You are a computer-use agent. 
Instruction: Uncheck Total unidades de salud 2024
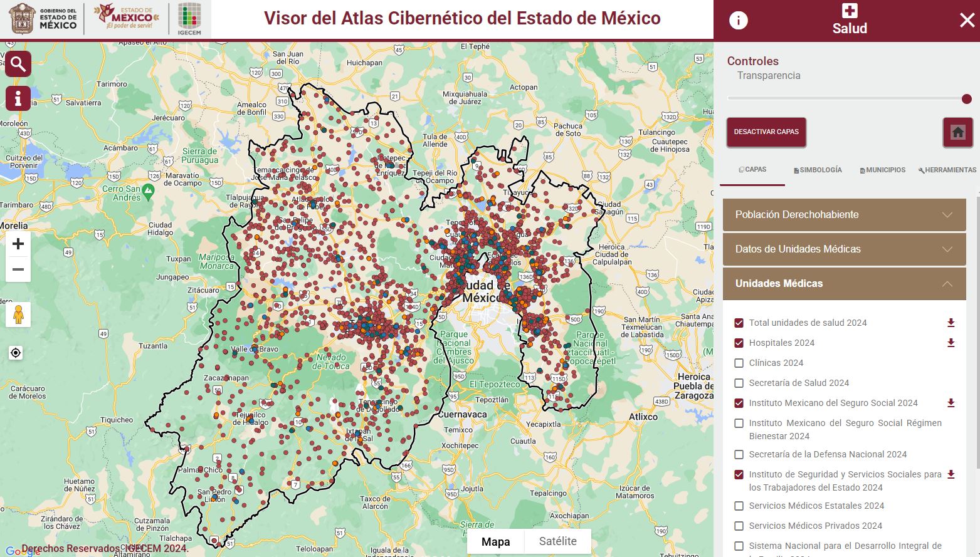click(x=739, y=323)
